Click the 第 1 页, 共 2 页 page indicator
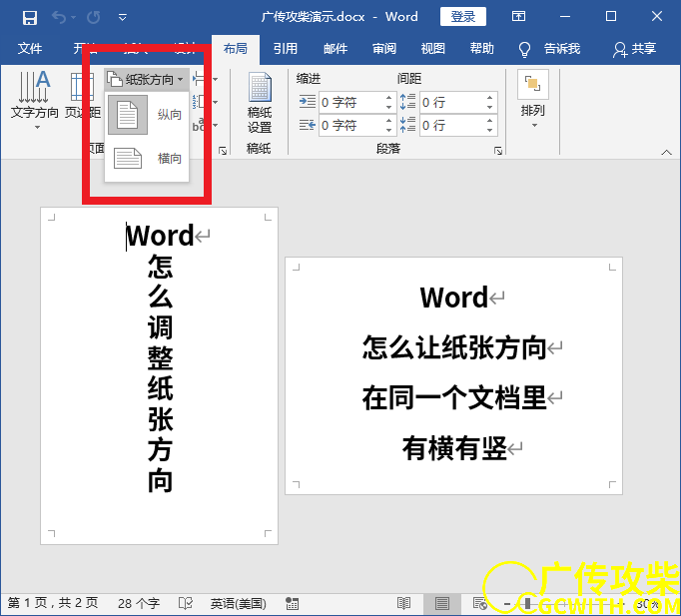 (53, 603)
